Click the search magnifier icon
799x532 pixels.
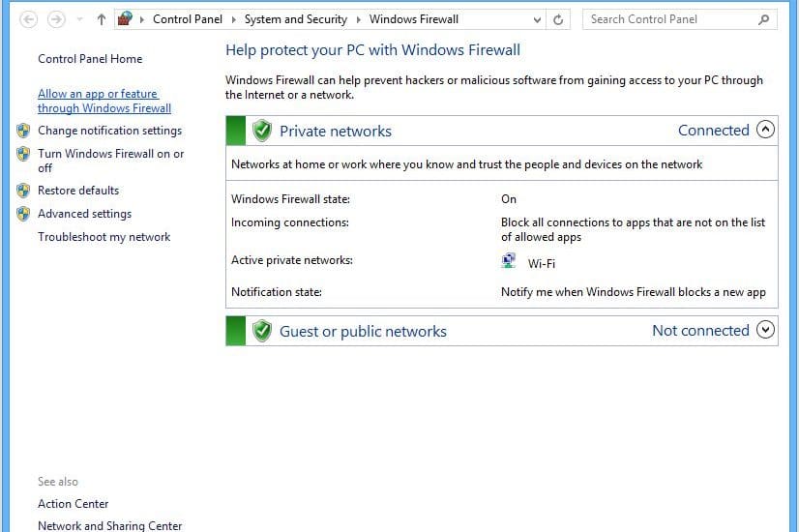(x=763, y=19)
